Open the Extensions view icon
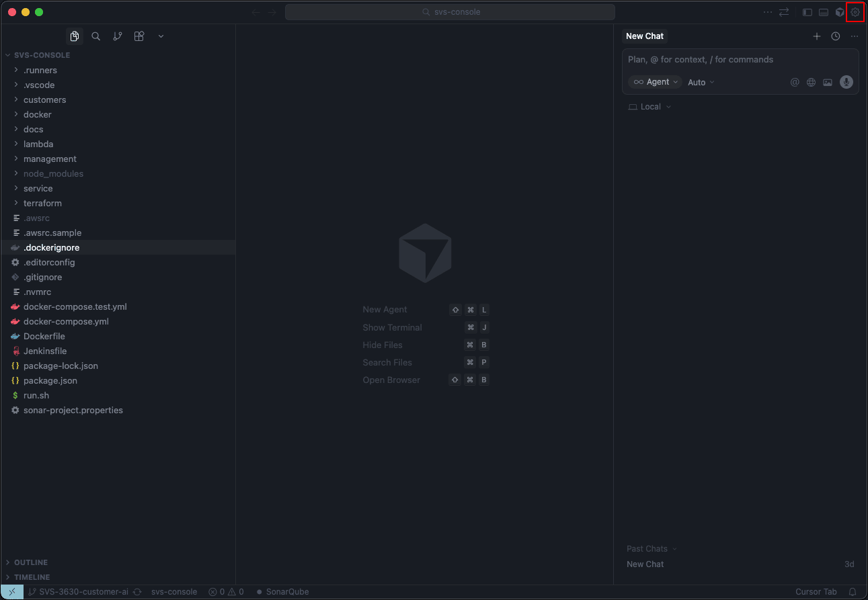The image size is (868, 600). click(139, 36)
